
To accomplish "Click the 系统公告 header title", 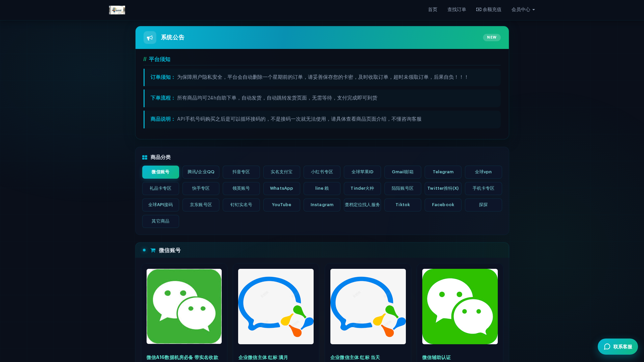I will coord(173,38).
